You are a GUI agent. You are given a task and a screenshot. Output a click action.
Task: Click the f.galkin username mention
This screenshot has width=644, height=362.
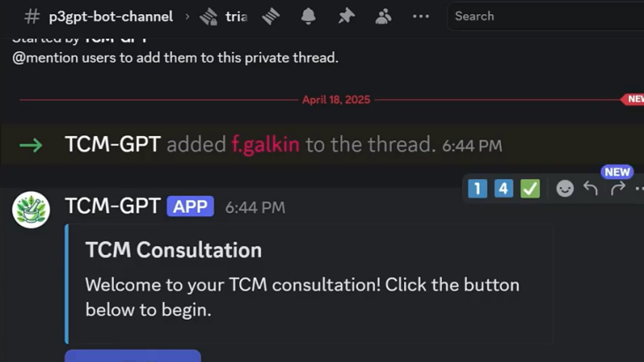click(x=266, y=145)
